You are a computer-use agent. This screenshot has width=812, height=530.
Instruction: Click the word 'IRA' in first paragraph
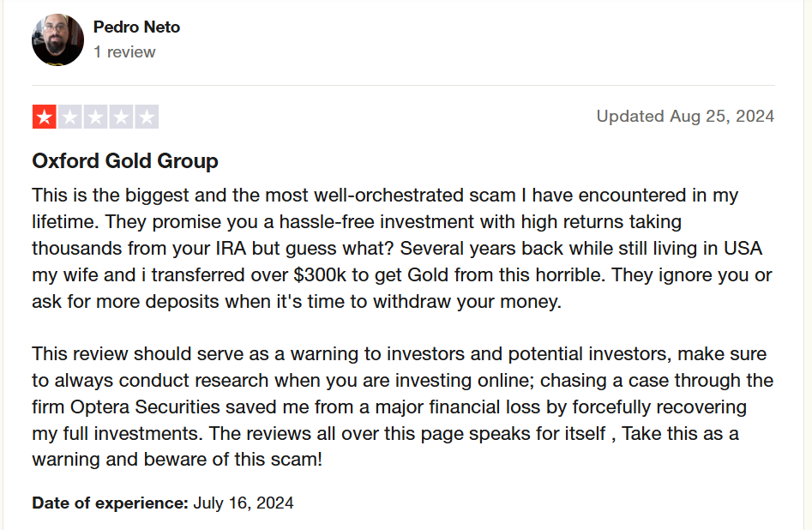click(x=231, y=248)
